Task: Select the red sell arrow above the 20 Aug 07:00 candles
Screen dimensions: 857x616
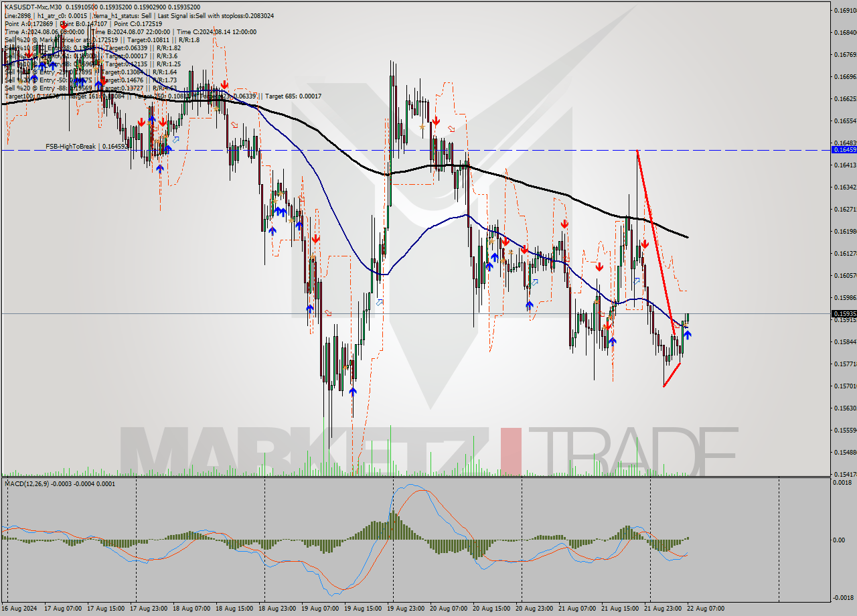Action: (436, 121)
